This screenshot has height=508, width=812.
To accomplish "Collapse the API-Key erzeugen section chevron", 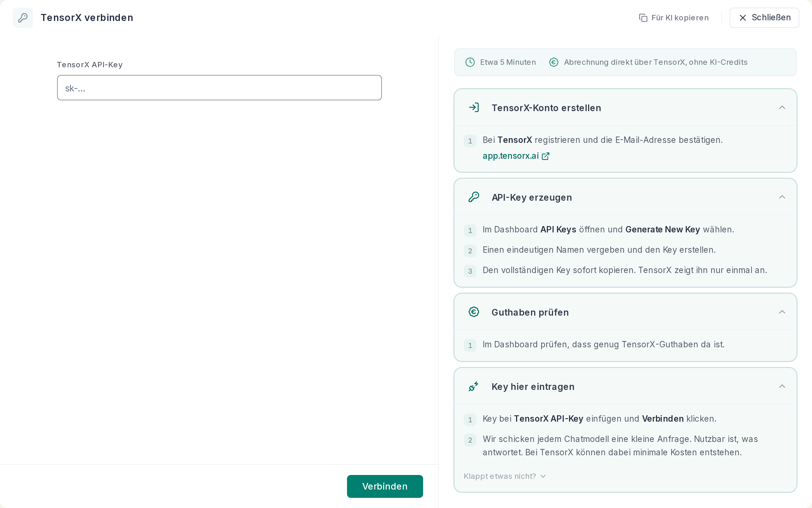I will [782, 197].
